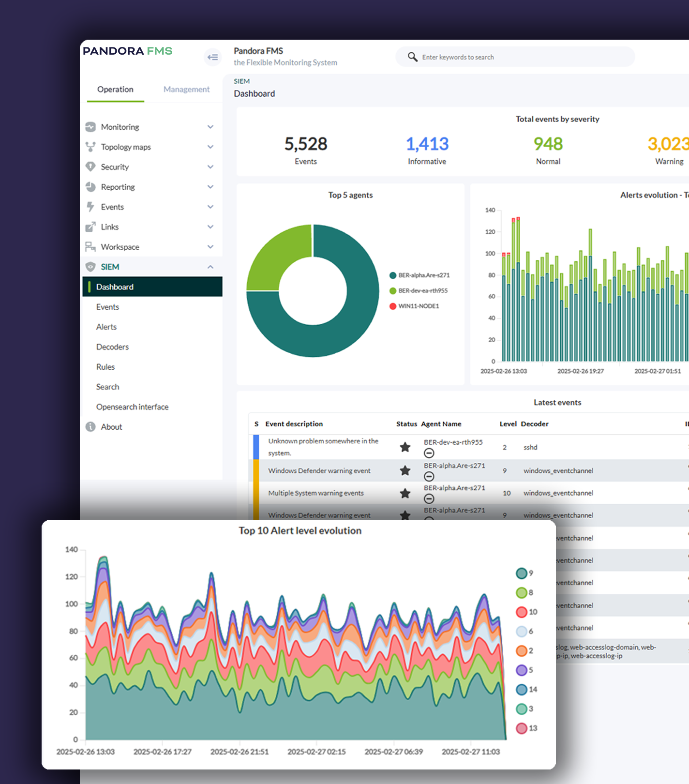Expand the Security chevron

pos(210,166)
